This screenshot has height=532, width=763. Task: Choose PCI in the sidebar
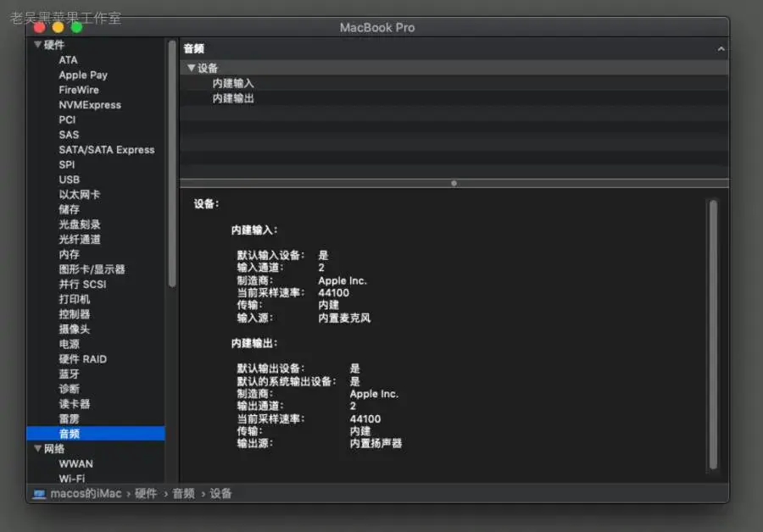pyautogui.click(x=67, y=119)
